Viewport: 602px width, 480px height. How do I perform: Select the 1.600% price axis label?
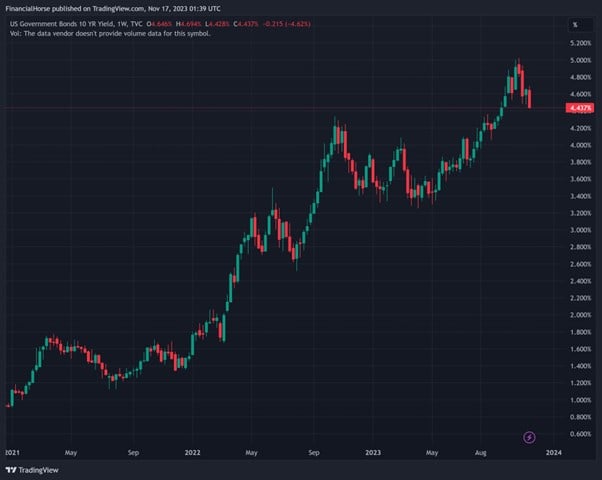[x=580, y=349]
